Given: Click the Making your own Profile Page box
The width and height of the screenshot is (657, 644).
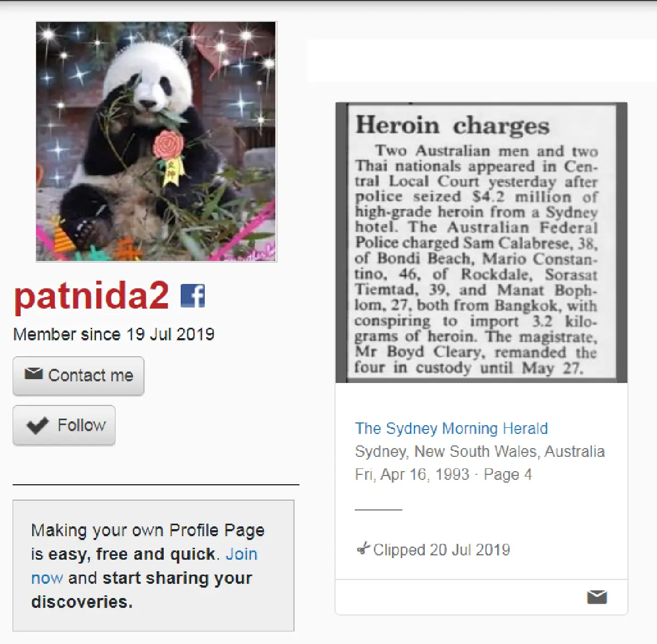Looking at the screenshot, I should pos(153,565).
